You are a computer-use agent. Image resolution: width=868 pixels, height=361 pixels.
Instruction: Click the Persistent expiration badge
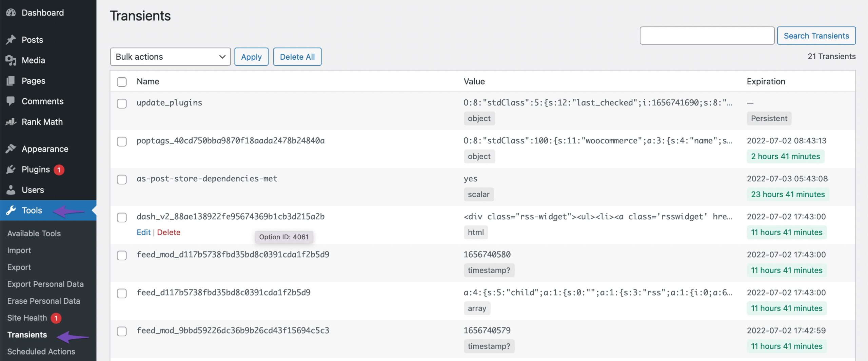pyautogui.click(x=769, y=118)
